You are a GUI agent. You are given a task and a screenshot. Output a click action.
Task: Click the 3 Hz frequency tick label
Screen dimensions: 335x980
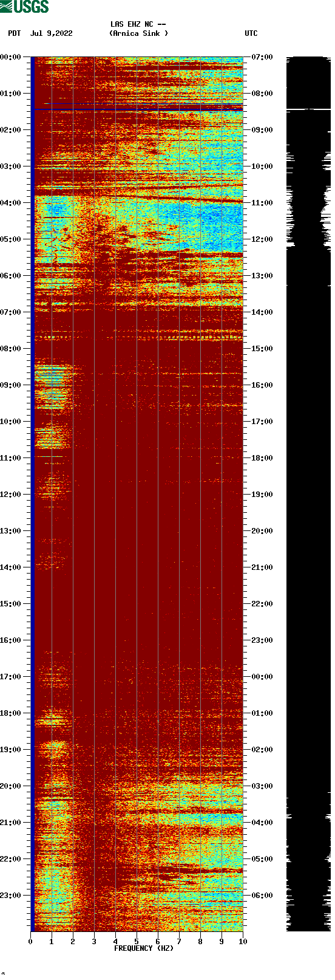(94, 942)
